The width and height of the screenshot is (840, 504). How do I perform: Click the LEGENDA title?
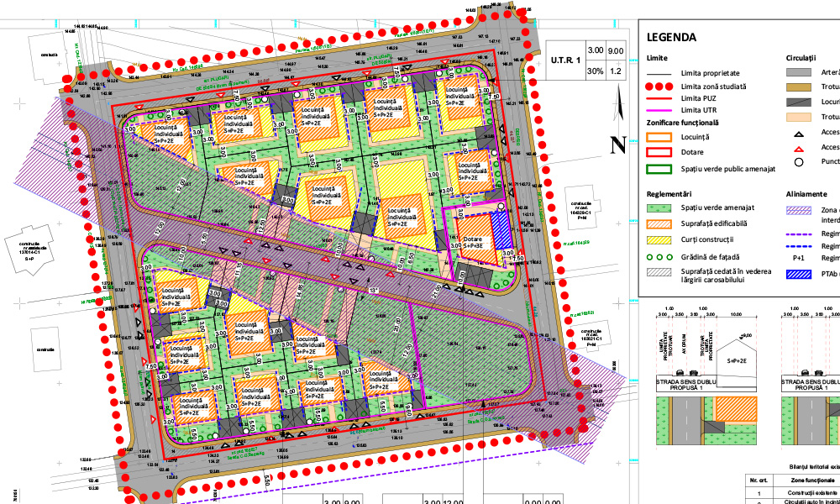[671, 38]
